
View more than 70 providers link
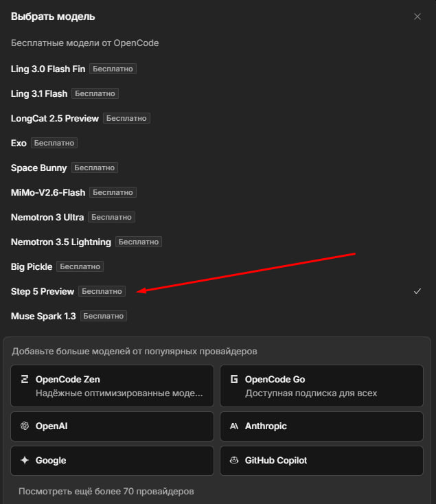[106, 492]
